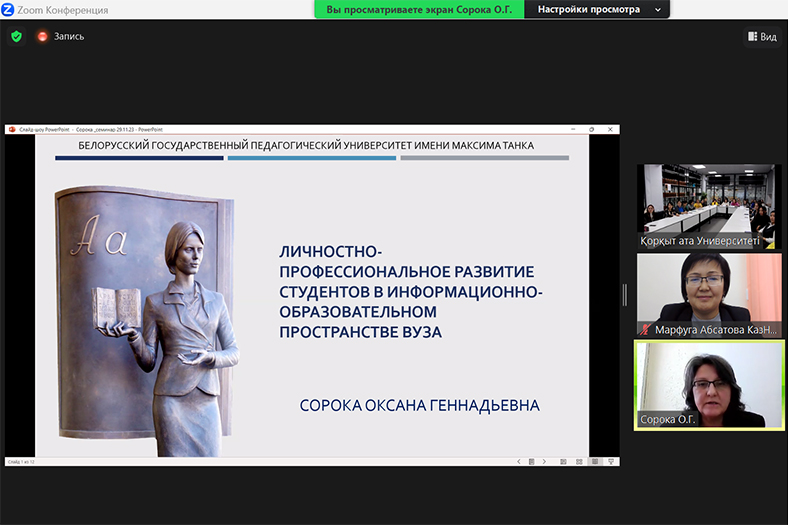Select Сорока О.Г. speaker video thumbnail
Image resolution: width=788 pixels, height=525 pixels.
[x=710, y=384]
